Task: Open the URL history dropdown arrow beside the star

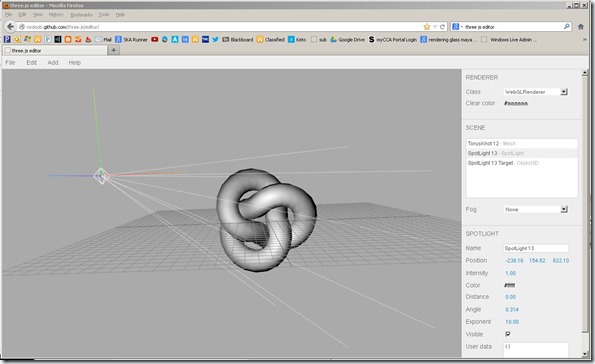Action: pyautogui.click(x=435, y=27)
